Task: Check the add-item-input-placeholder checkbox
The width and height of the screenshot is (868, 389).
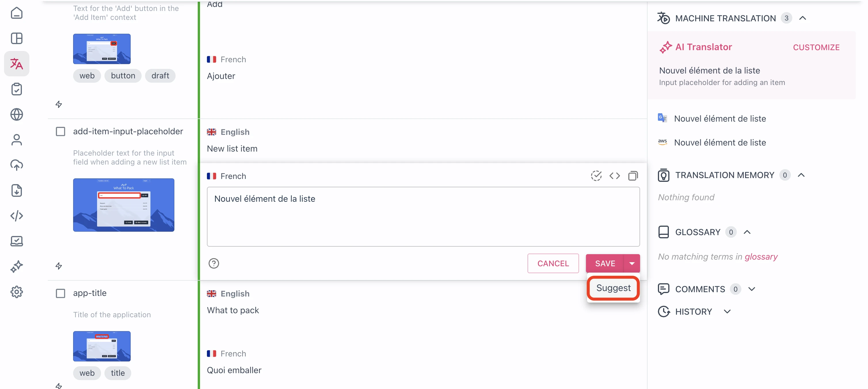Action: (61, 131)
